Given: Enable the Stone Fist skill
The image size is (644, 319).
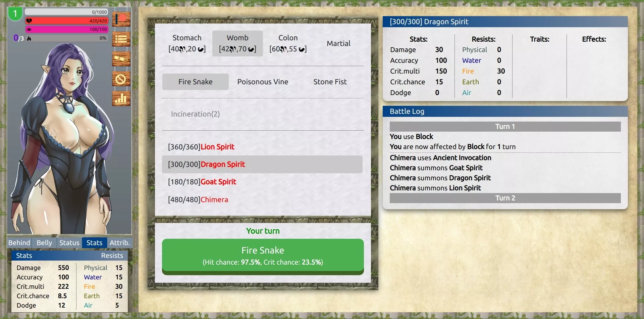Looking at the screenshot, I should (330, 82).
